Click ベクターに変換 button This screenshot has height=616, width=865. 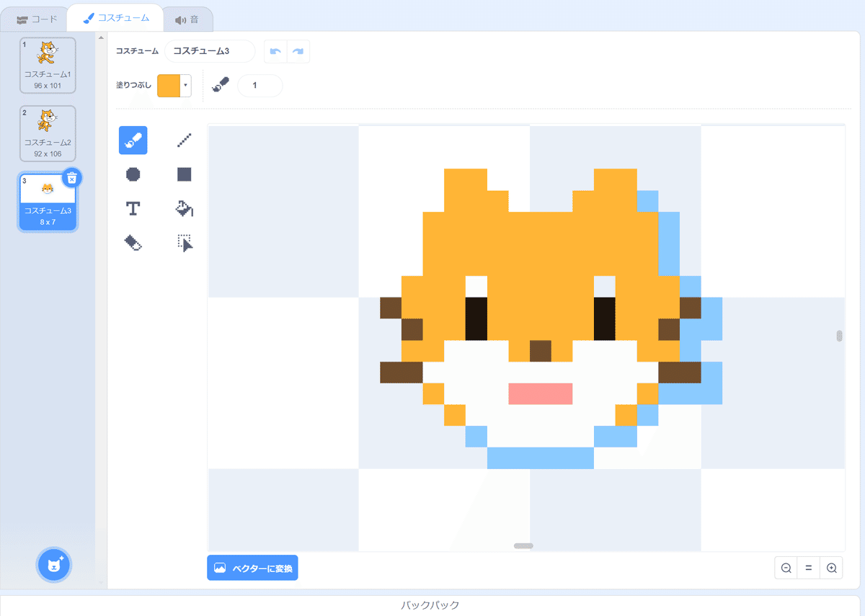click(x=252, y=568)
